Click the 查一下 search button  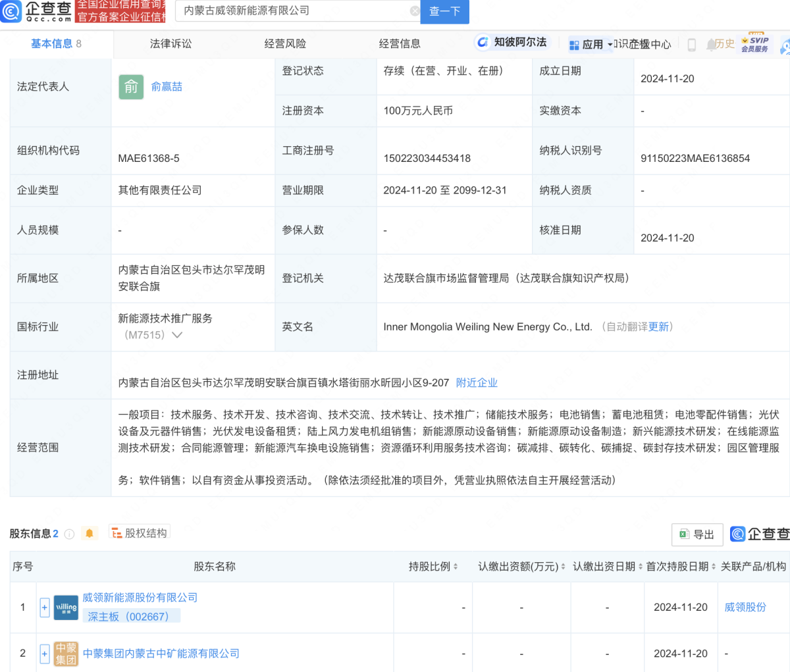[444, 11]
